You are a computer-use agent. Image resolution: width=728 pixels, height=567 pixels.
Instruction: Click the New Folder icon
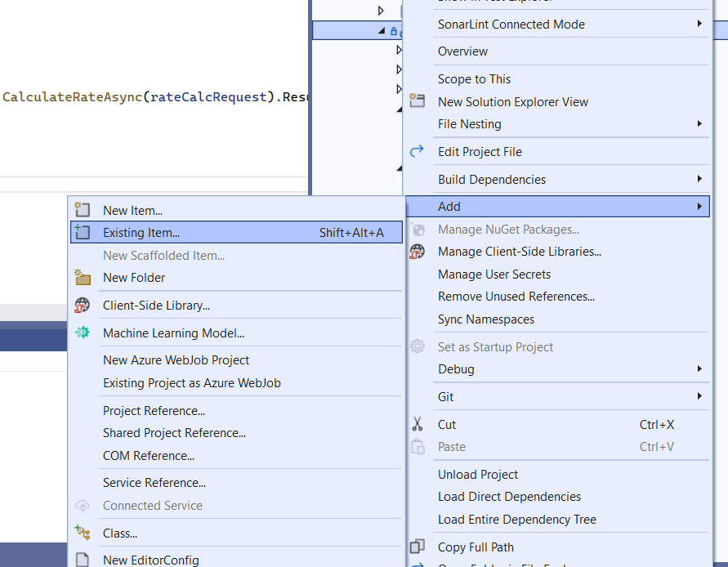[x=83, y=277]
